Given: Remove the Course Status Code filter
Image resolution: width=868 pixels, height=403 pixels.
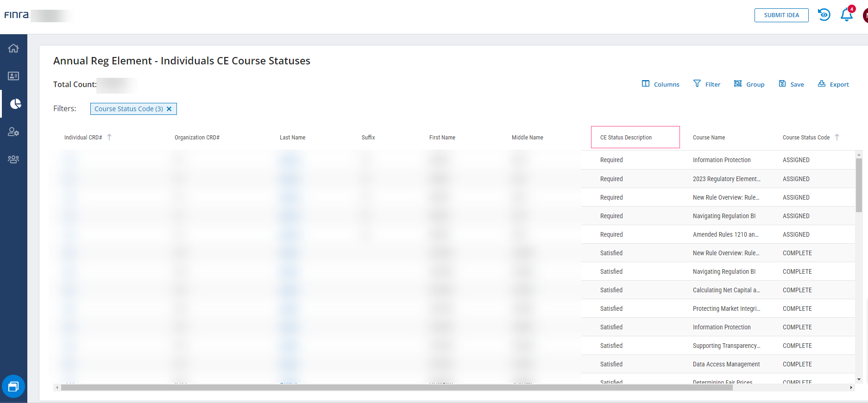Looking at the screenshot, I should [x=169, y=109].
